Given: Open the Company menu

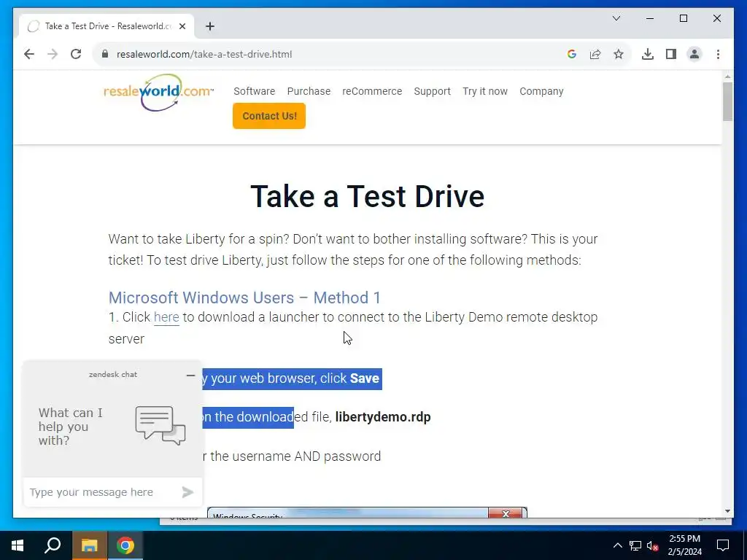Looking at the screenshot, I should (541, 91).
